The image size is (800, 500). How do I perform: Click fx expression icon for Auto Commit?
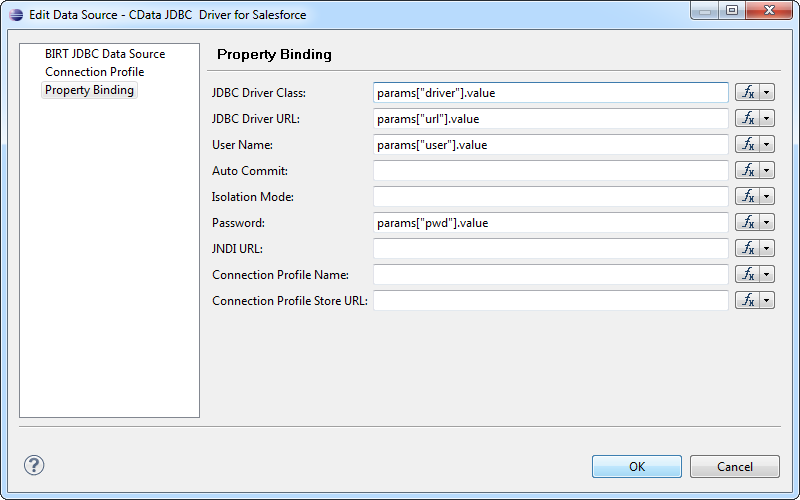pyautogui.click(x=747, y=170)
